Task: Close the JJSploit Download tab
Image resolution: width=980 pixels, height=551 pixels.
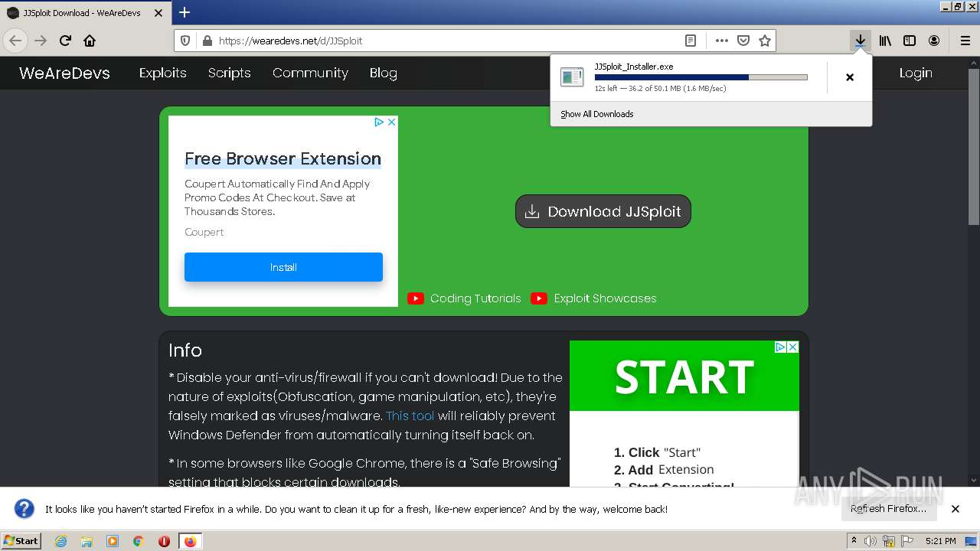Action: coord(158,13)
